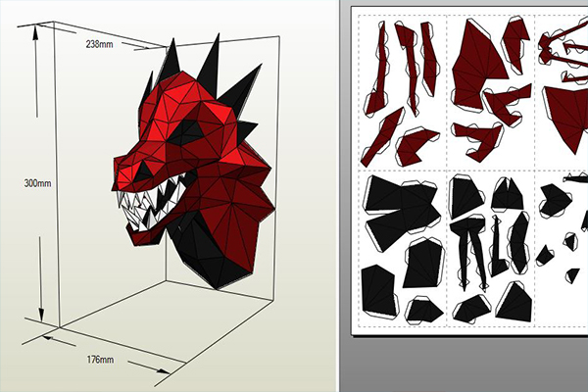Click the 300mm height dimension label
Screen dimensions: 588x392
37,184
